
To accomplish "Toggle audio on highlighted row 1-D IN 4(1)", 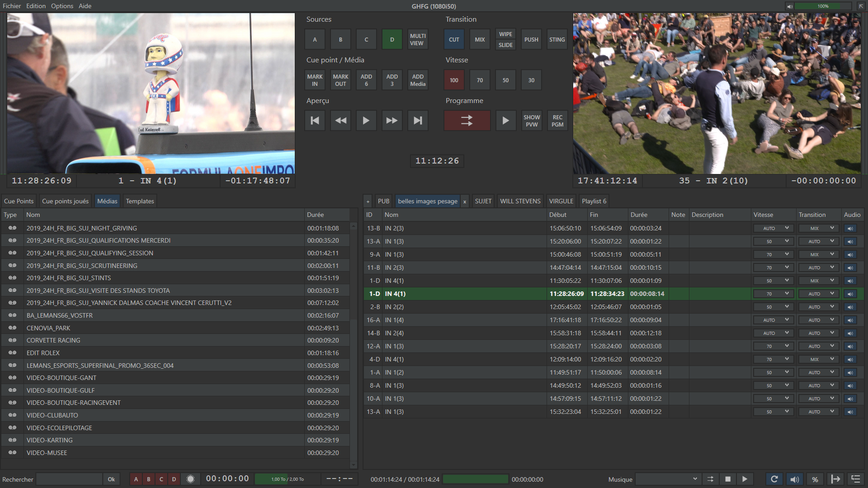I will click(x=850, y=294).
